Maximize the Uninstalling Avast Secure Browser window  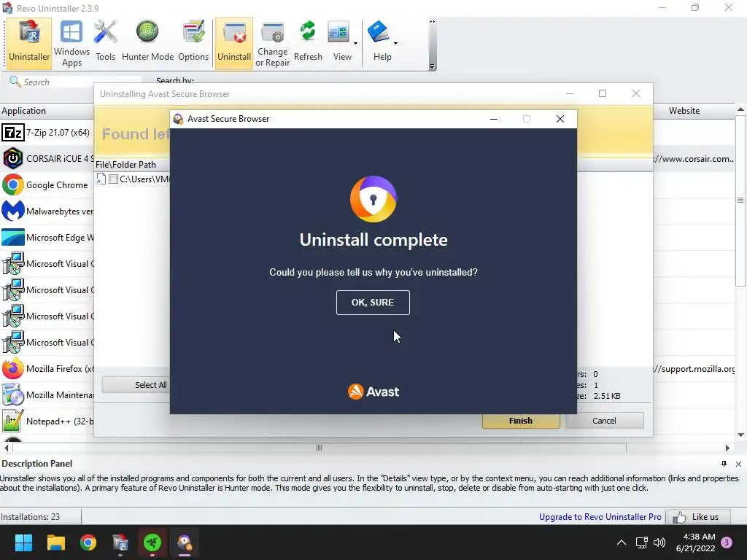(603, 93)
